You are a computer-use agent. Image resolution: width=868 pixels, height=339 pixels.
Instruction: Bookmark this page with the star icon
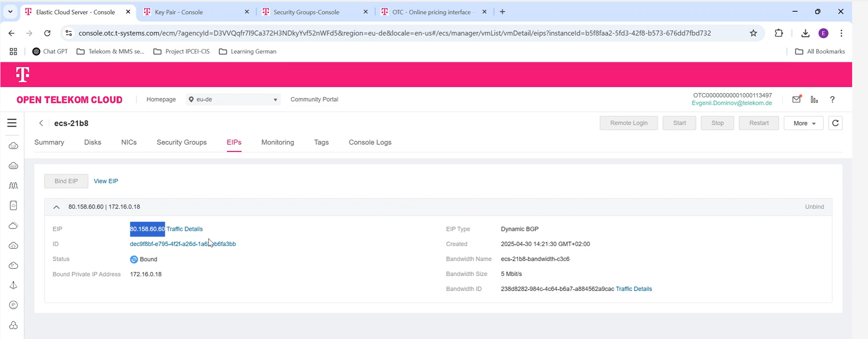click(x=753, y=33)
